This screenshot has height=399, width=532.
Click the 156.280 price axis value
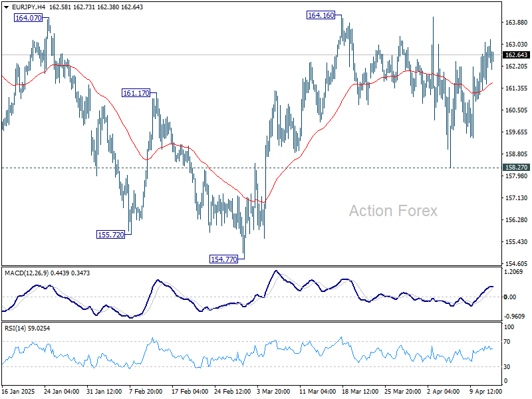coord(517,220)
